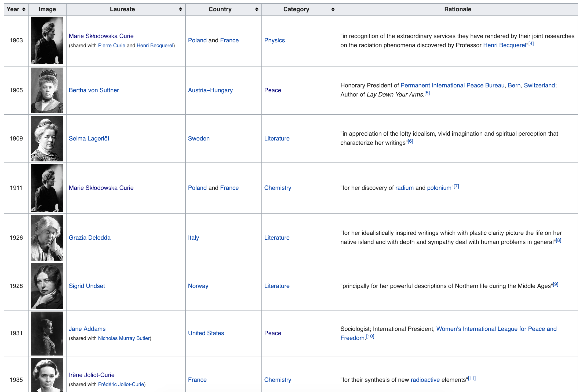Open Bertha von Suttner portrait thumbnail

(47, 90)
